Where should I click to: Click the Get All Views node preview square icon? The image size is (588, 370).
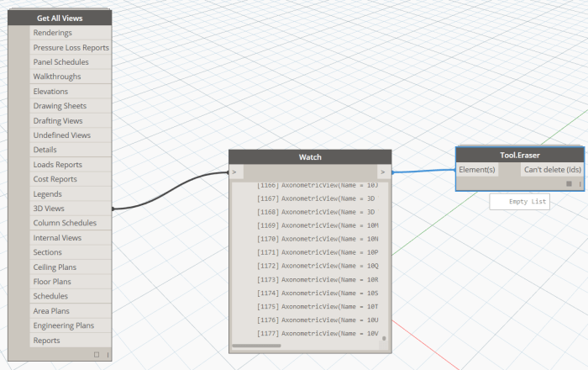(96, 355)
